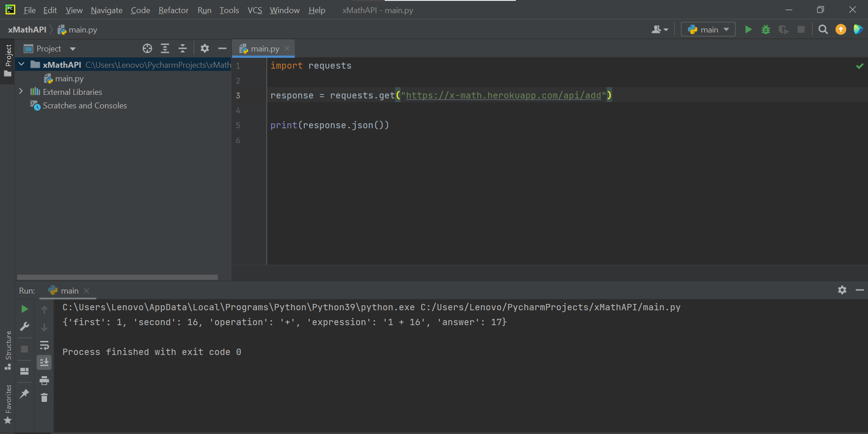The image size is (868, 434).
Task: Open the Refactor menu
Action: pyautogui.click(x=173, y=10)
